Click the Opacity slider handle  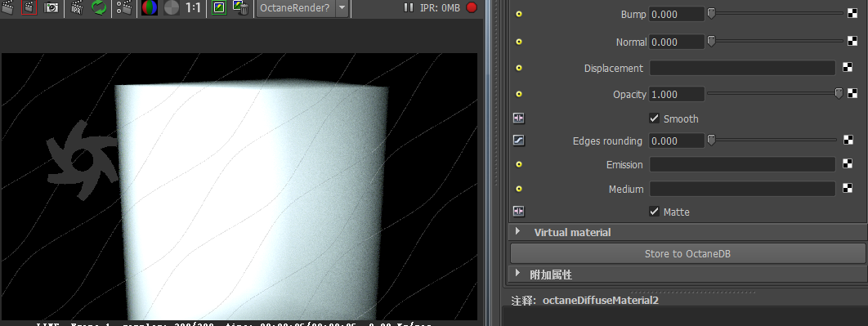coord(839,94)
